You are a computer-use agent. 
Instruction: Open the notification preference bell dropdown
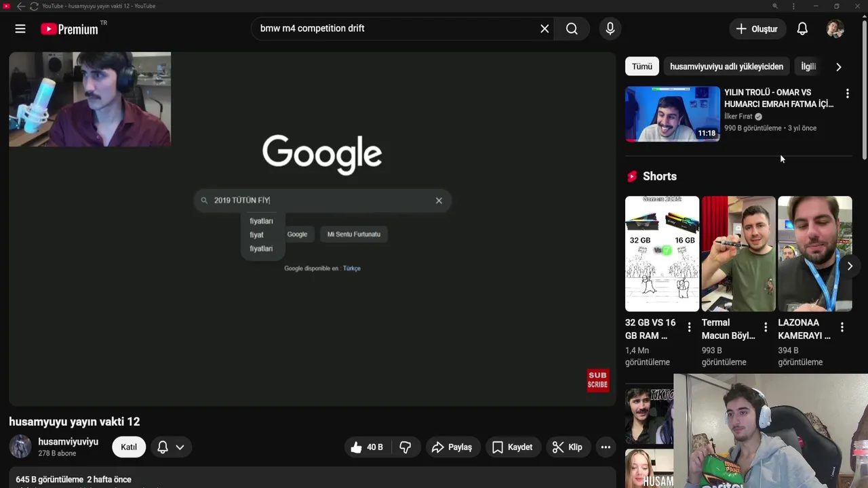[x=171, y=447]
